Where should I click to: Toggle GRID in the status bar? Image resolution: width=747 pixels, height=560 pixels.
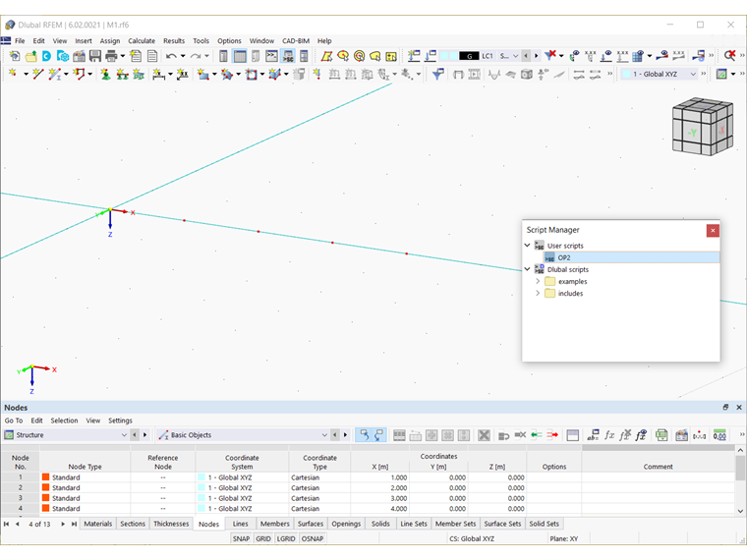click(263, 538)
